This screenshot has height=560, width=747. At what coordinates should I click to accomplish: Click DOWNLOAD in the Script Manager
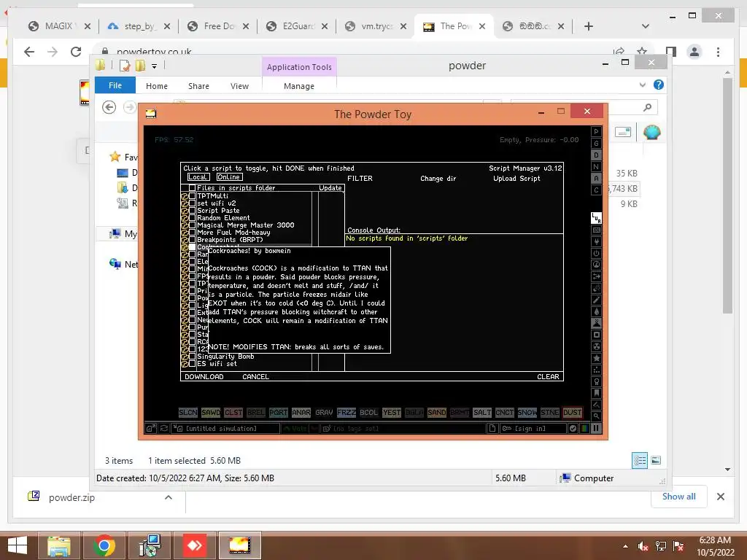[x=204, y=377]
